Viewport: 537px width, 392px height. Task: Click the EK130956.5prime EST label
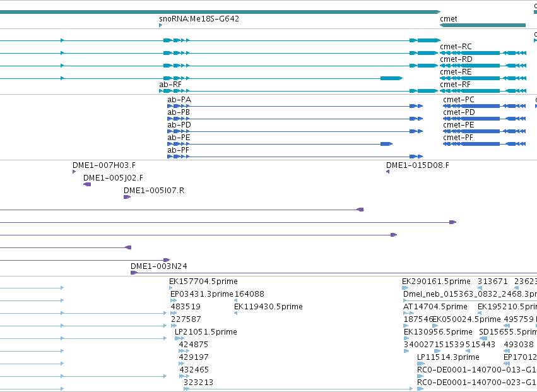coord(438,333)
